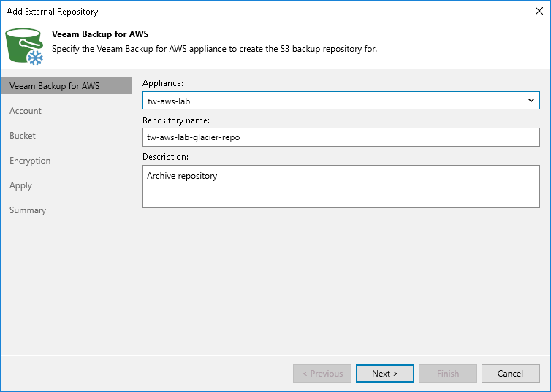Click the Cancel button
The height and width of the screenshot is (392, 551).
click(510, 374)
